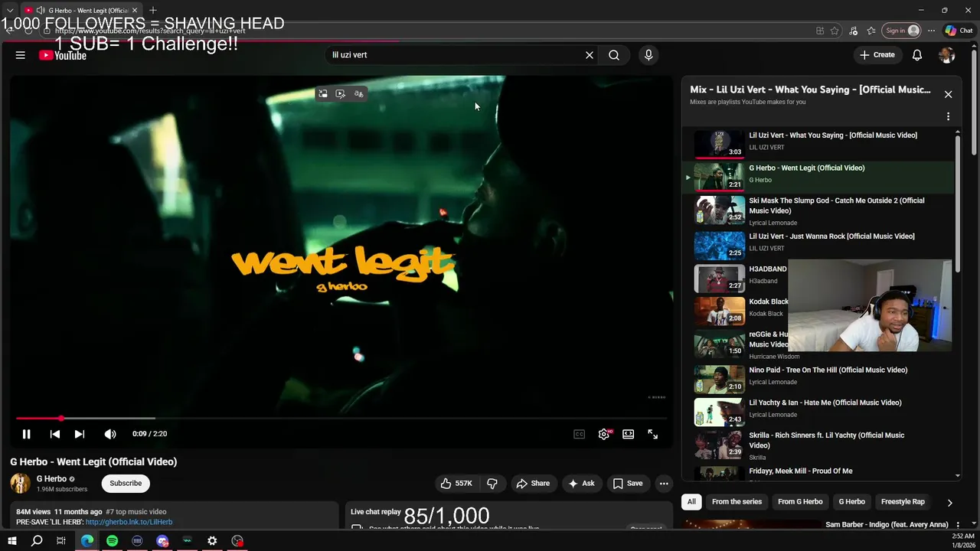Open a new browser tab

click(x=153, y=10)
